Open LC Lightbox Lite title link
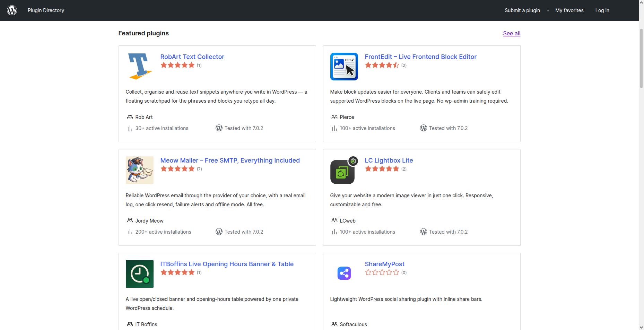The image size is (644, 330). coord(389,160)
